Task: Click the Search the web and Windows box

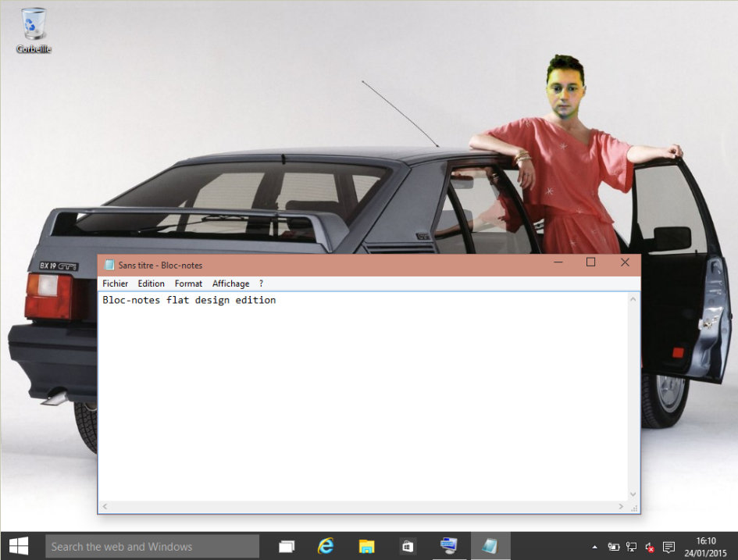Action: (x=152, y=547)
